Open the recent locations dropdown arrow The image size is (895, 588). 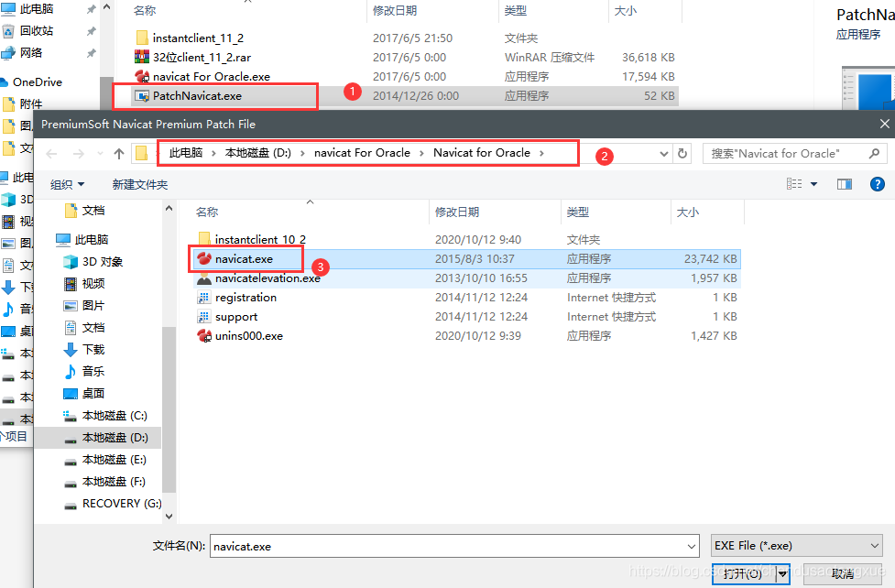pyautogui.click(x=100, y=154)
